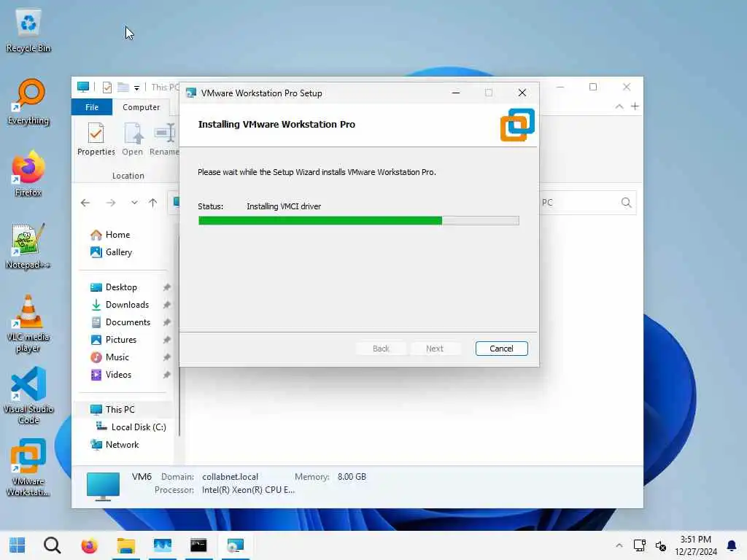Unpin Music using its pin icon
This screenshot has width=747, height=560.
(x=167, y=357)
